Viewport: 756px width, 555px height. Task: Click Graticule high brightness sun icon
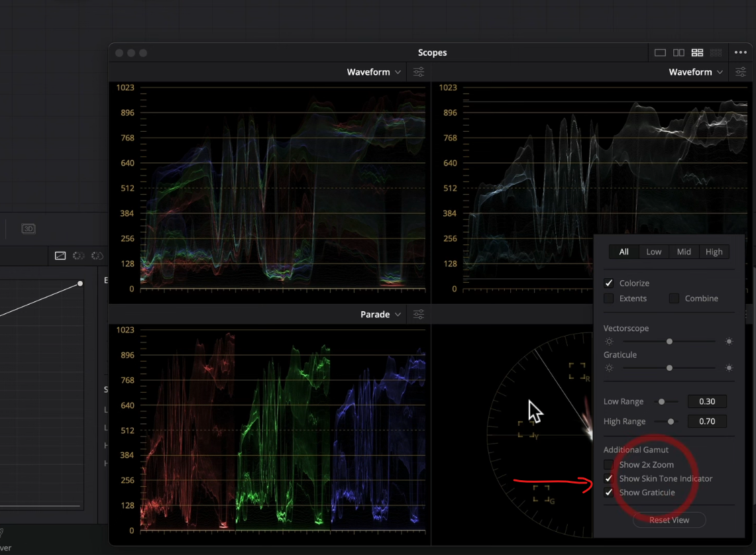click(729, 368)
